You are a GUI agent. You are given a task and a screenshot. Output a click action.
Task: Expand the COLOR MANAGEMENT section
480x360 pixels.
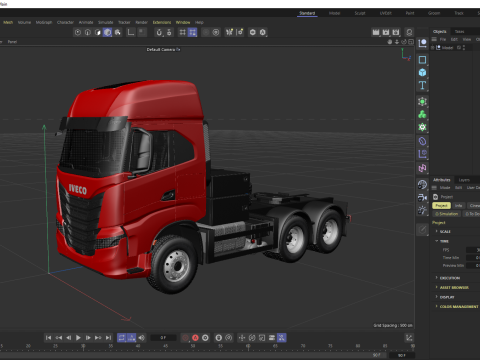(x=437, y=306)
